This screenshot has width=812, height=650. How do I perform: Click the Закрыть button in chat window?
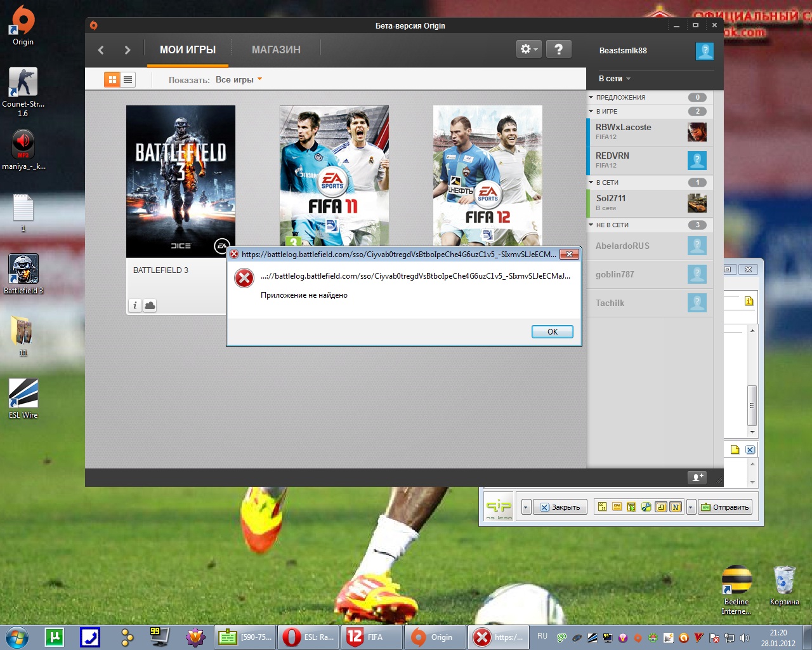click(560, 507)
